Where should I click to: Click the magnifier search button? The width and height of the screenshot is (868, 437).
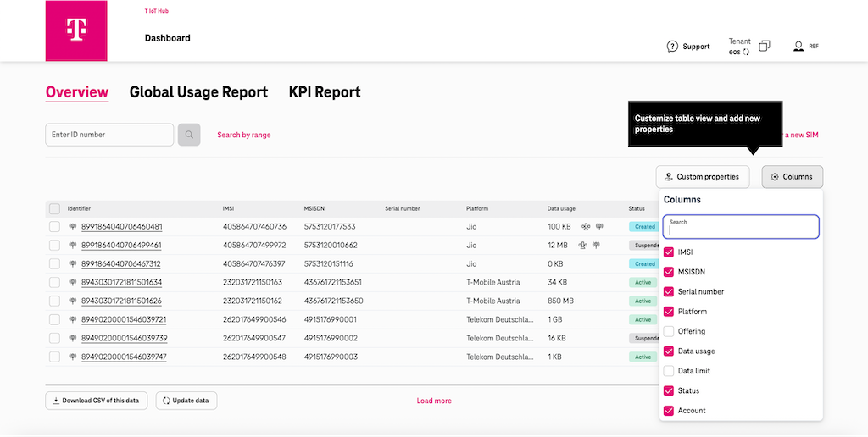tap(189, 135)
